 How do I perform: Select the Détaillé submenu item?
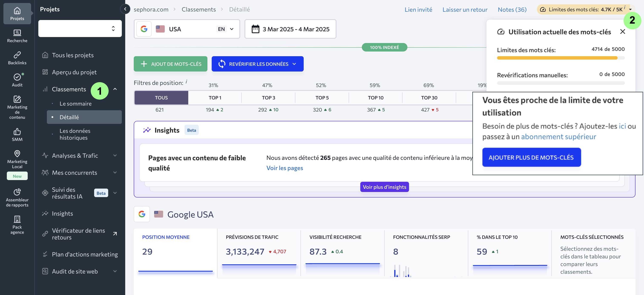coord(84,117)
